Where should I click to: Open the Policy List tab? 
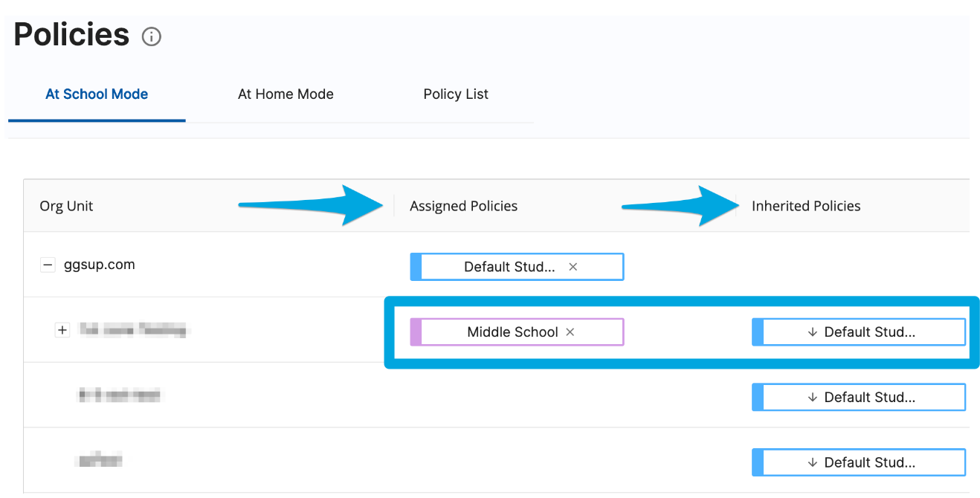455,94
